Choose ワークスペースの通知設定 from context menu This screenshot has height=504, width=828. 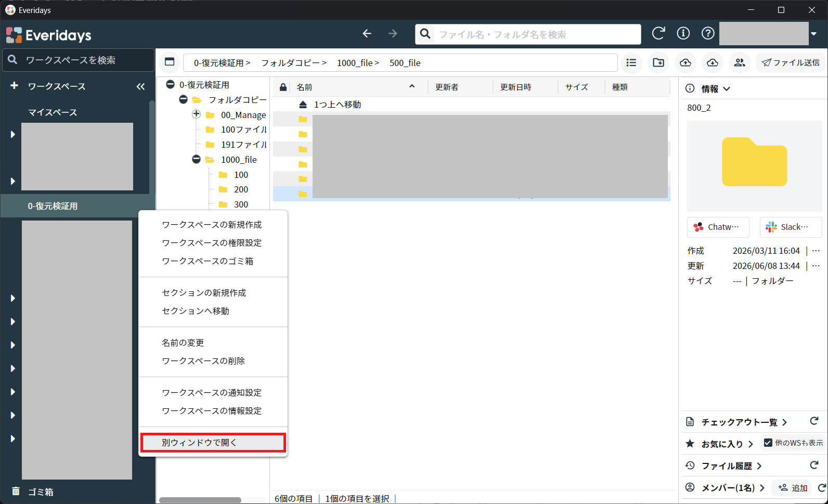coord(213,393)
